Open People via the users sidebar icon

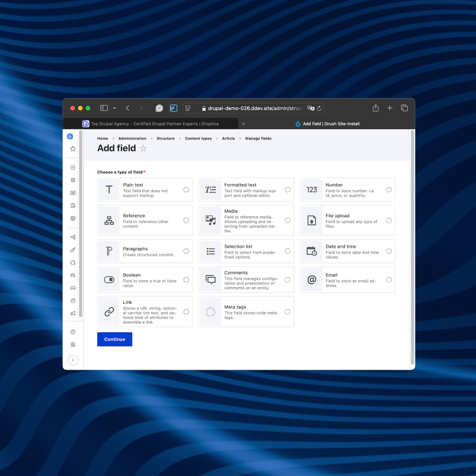[x=73, y=288]
